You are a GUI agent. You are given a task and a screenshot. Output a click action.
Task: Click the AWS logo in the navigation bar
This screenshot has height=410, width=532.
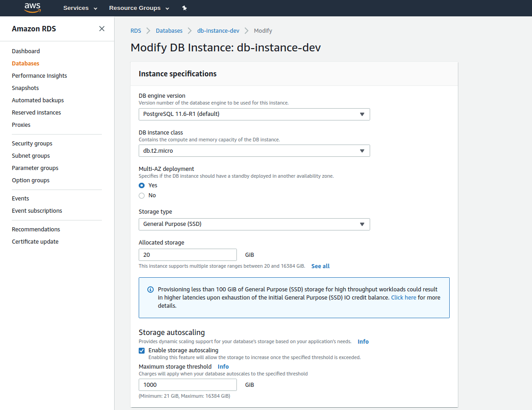point(32,8)
